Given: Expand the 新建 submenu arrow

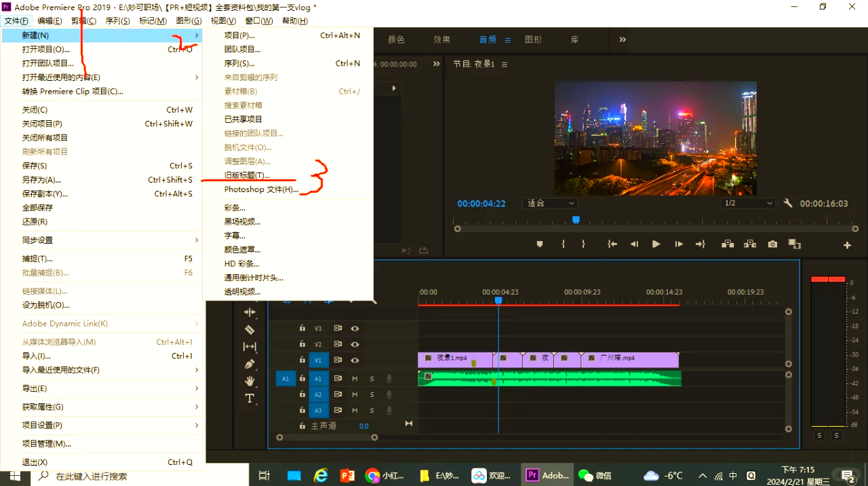Looking at the screenshot, I should (x=195, y=35).
